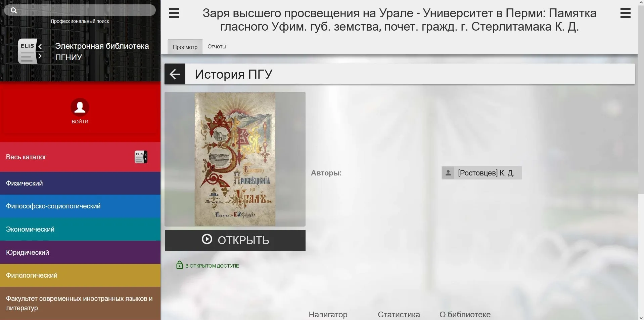Click the book title heading text

point(400,20)
